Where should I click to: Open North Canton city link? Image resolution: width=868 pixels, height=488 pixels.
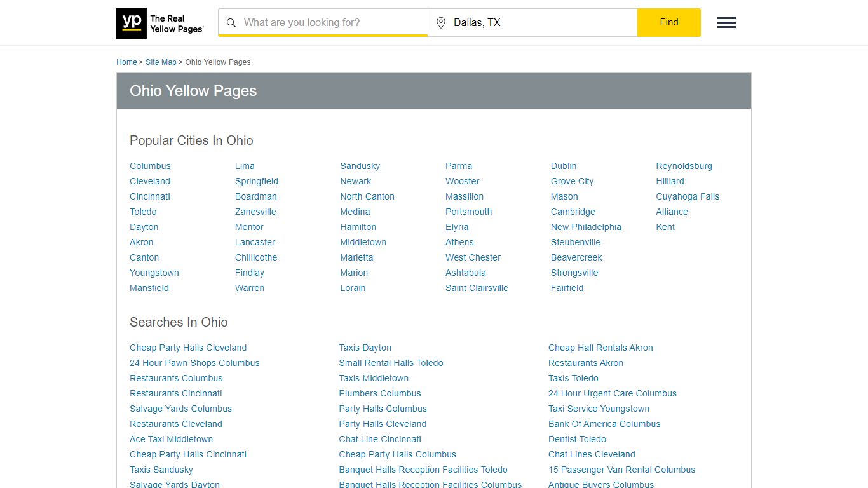pyautogui.click(x=367, y=196)
